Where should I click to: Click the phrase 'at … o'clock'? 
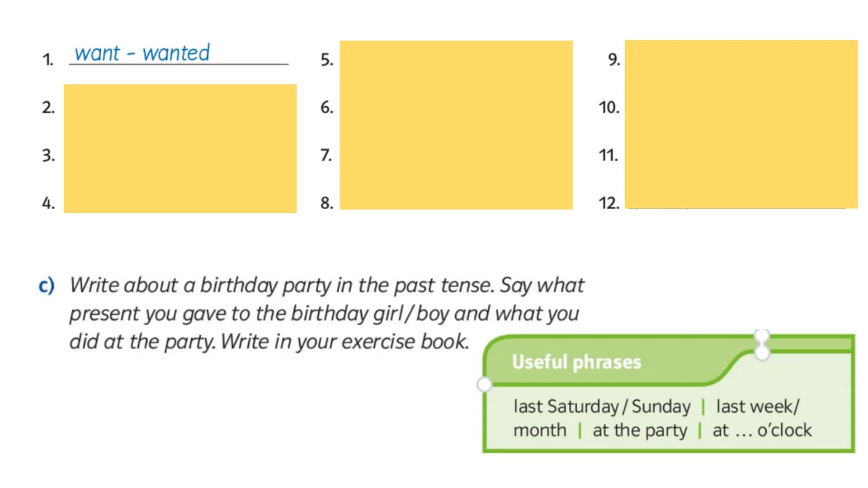[762, 430]
